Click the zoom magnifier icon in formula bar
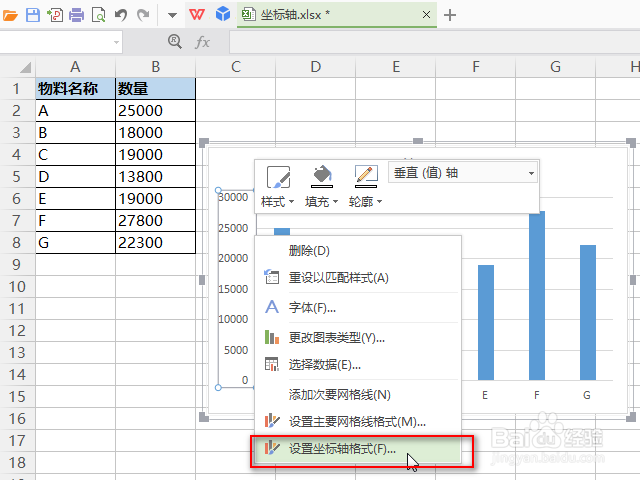 click(175, 41)
